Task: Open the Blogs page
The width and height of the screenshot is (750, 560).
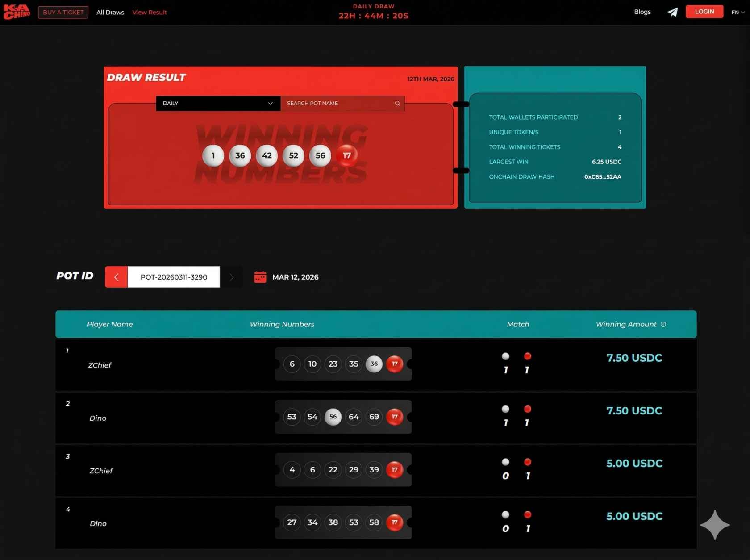Action: point(642,12)
